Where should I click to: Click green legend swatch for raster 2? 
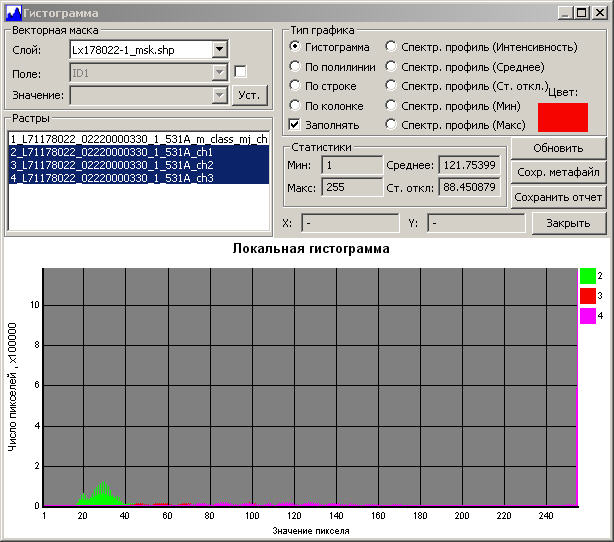pos(587,276)
